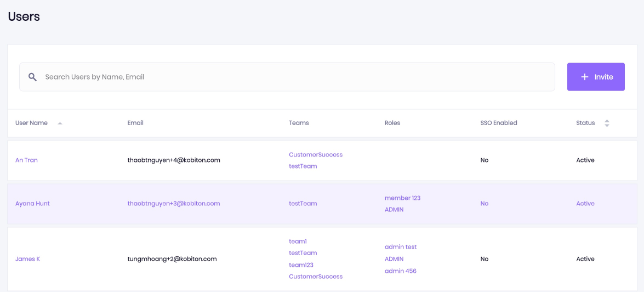Select email thaobtnguyen+4@kobiton.com
Viewport: 644px width, 292px height.
[x=174, y=160]
